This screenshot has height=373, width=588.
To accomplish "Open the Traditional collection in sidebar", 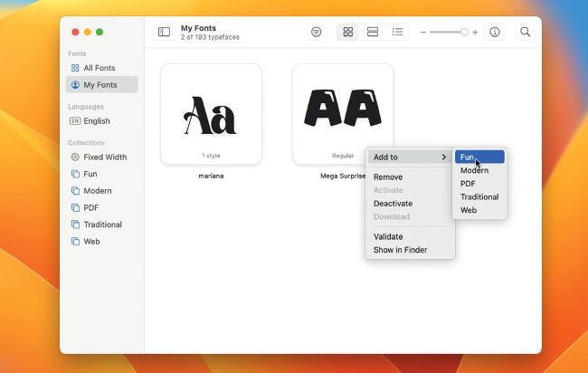I will pyautogui.click(x=101, y=225).
